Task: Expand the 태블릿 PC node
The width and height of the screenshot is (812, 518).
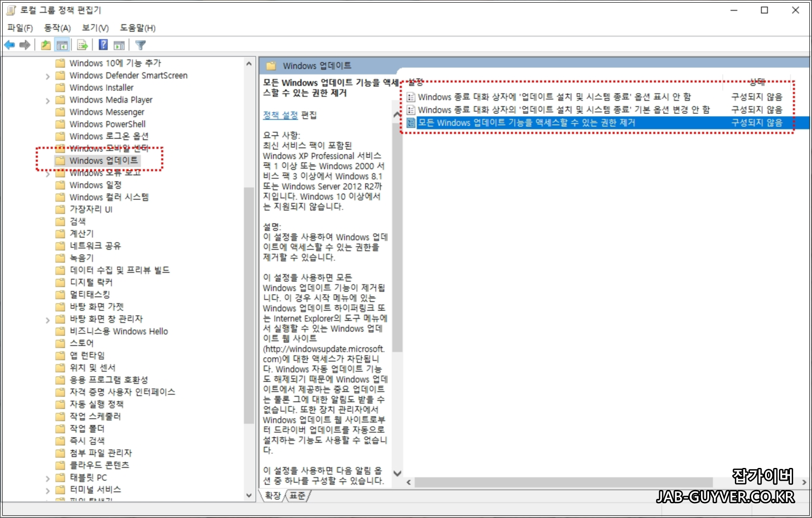Action: click(48, 478)
